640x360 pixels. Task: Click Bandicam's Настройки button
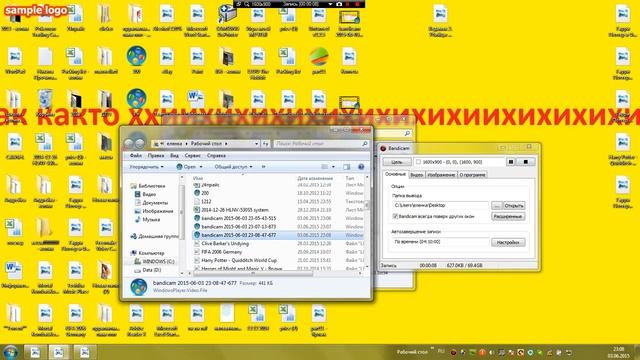tap(508, 242)
